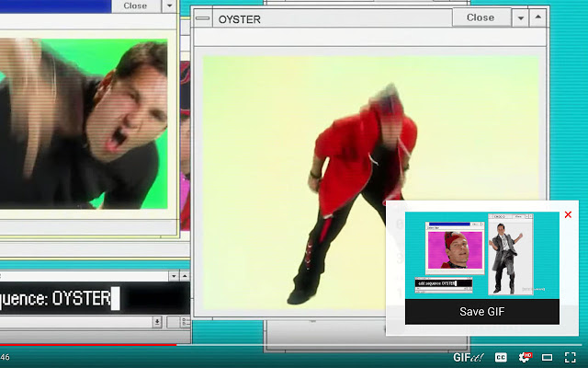Click up arrow above command prompt
Screen dimensions: 588x368
pyautogui.click(x=185, y=276)
